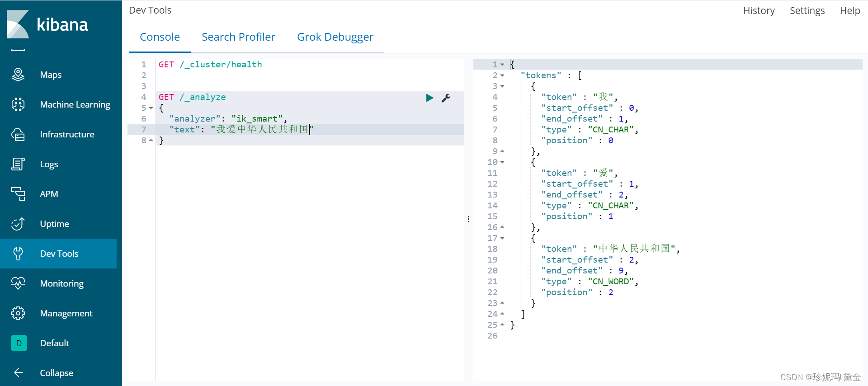Click the Machine Learning label
This screenshot has height=386, width=868.
pyautogui.click(x=75, y=104)
